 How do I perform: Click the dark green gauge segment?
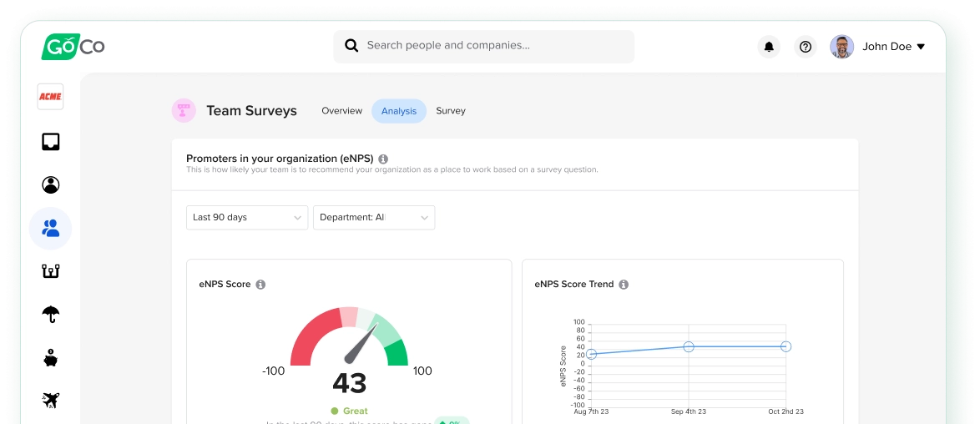tap(397, 353)
